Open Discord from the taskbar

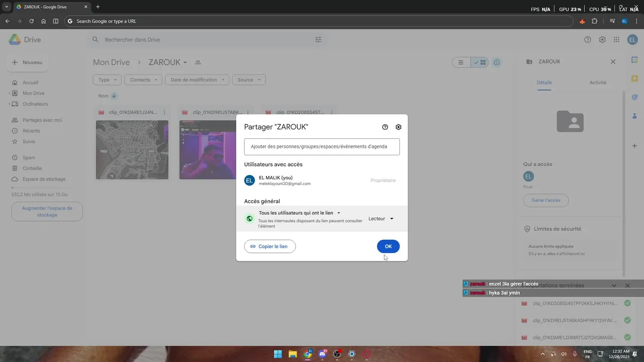[x=323, y=354]
